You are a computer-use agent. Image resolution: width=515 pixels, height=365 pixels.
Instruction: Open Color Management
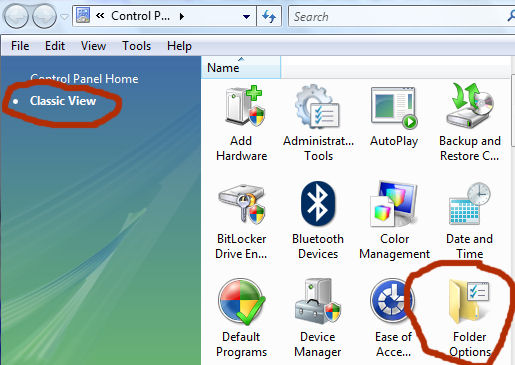tap(394, 221)
